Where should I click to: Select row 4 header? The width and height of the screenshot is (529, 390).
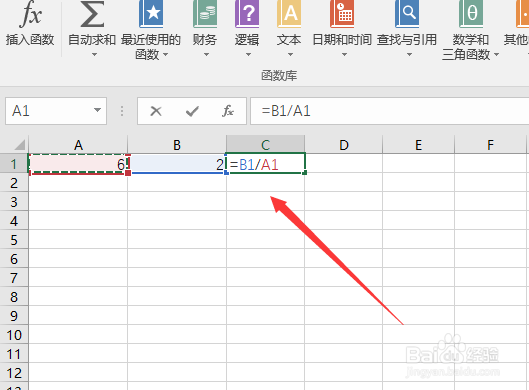pos(14,221)
